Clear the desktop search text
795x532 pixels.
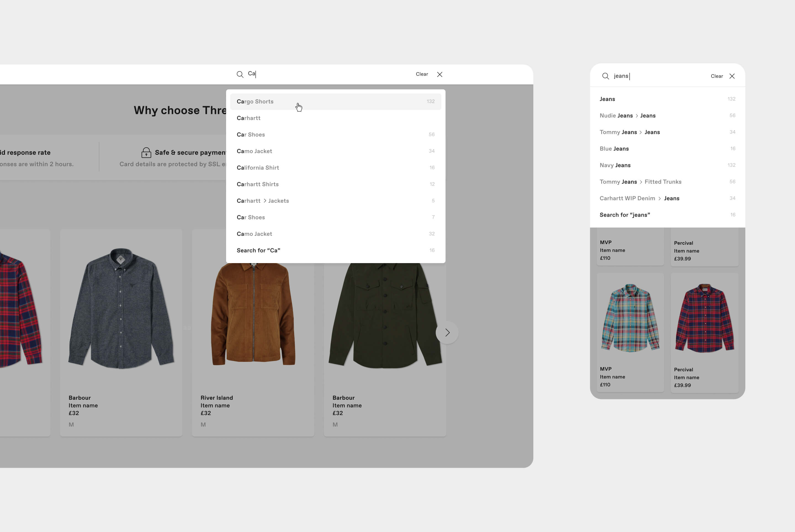tap(422, 74)
